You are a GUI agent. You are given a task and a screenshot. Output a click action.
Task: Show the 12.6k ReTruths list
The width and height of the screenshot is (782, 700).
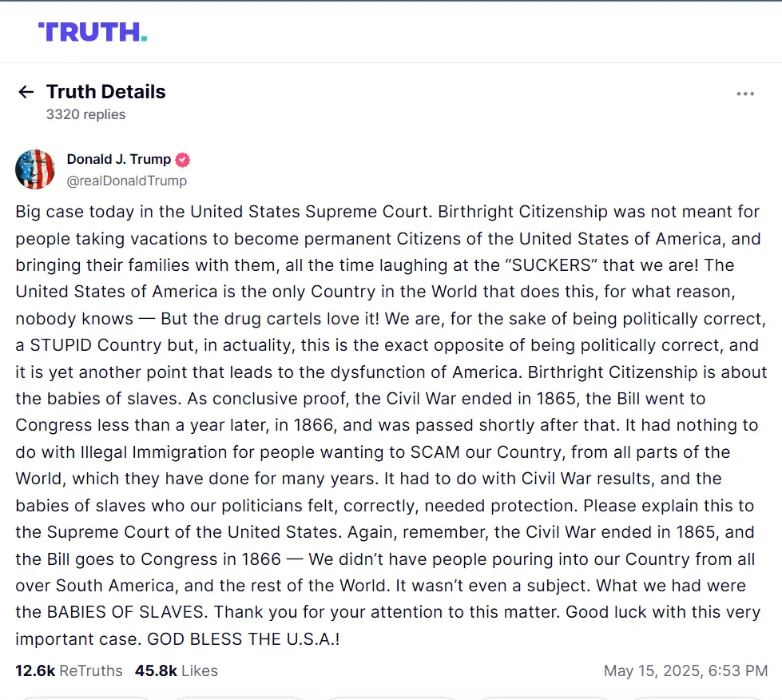click(69, 670)
